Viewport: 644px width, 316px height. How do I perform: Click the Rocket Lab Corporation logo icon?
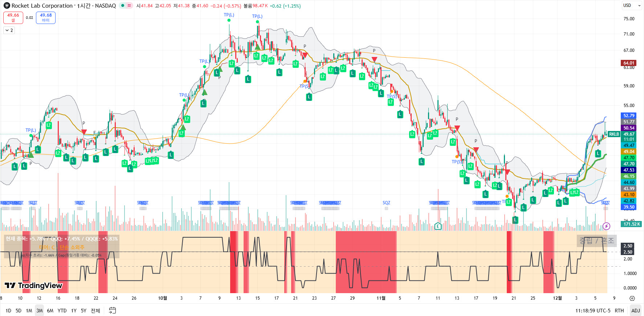pyautogui.click(x=7, y=6)
